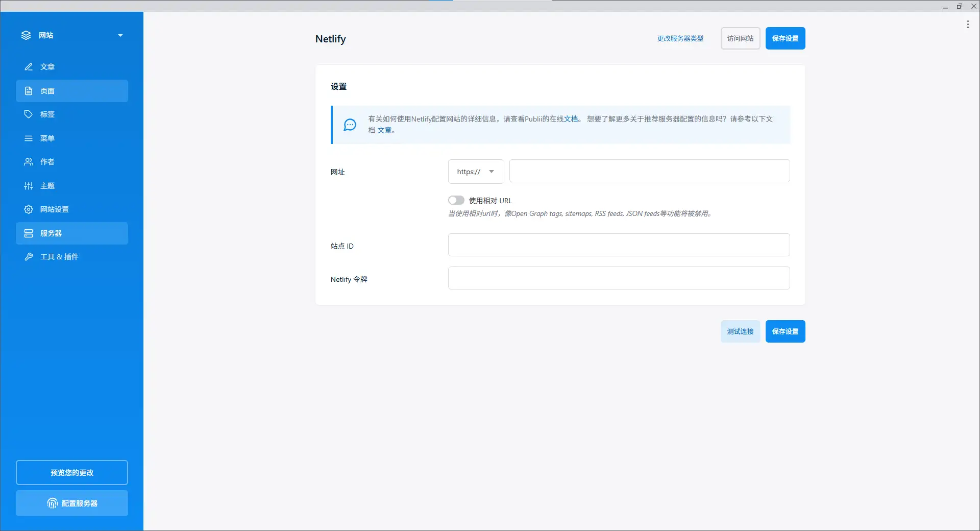Select the 菜单 (Menus) icon
The width and height of the screenshot is (980, 531).
click(29, 138)
